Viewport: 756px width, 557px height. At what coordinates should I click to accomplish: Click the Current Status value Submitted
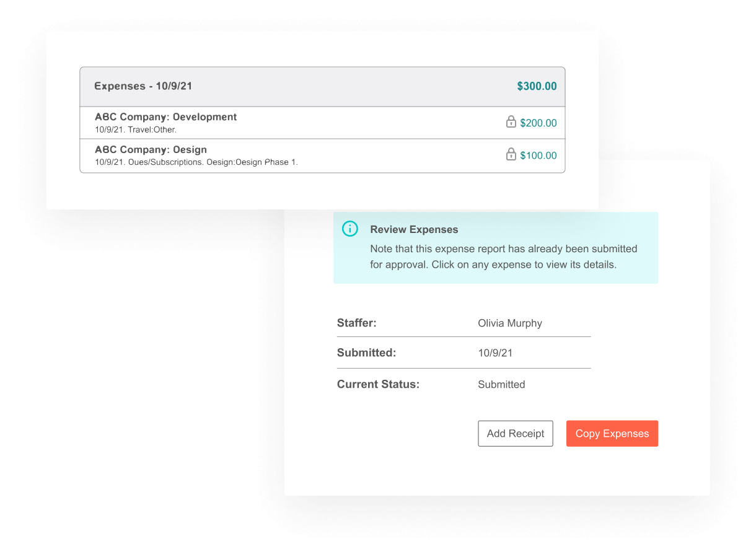coord(501,385)
